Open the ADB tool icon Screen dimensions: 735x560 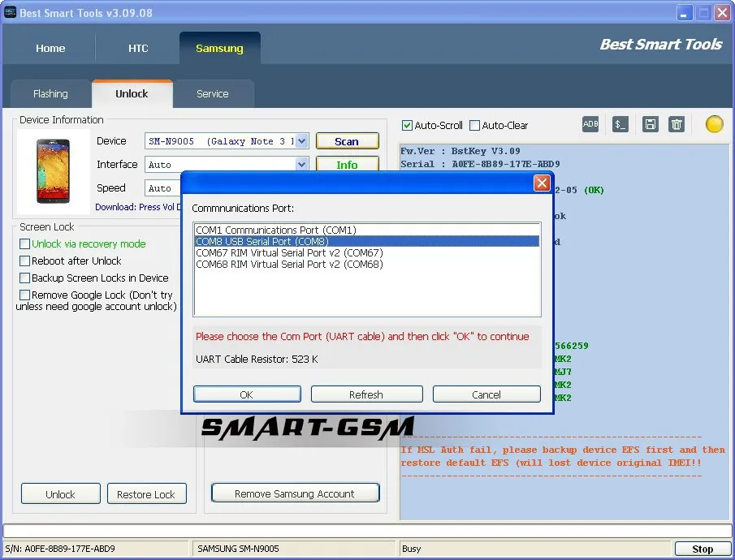click(590, 124)
